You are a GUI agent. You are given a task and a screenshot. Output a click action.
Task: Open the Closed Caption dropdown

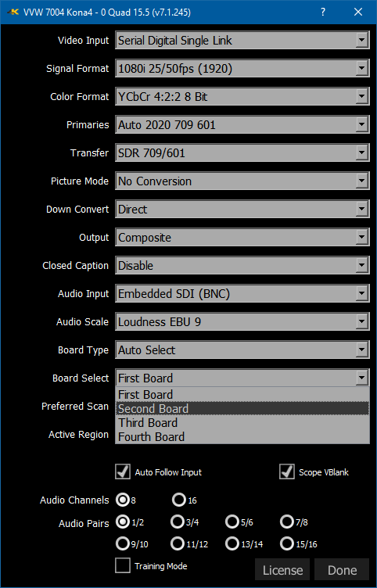pyautogui.click(x=242, y=265)
